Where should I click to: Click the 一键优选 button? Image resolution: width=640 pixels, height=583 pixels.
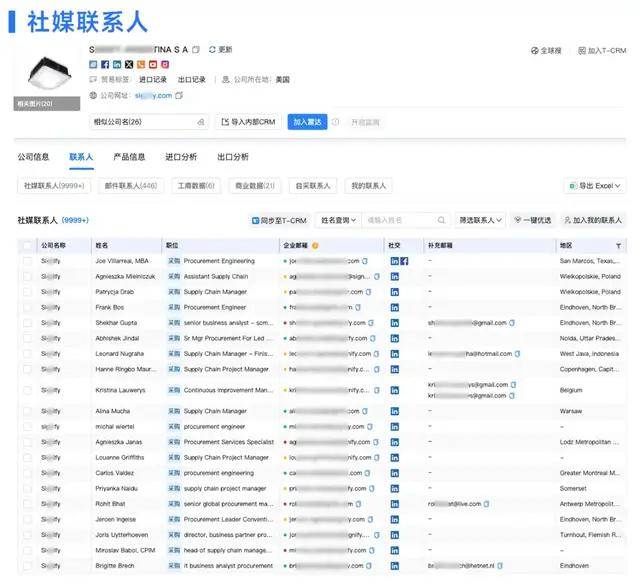click(x=533, y=220)
